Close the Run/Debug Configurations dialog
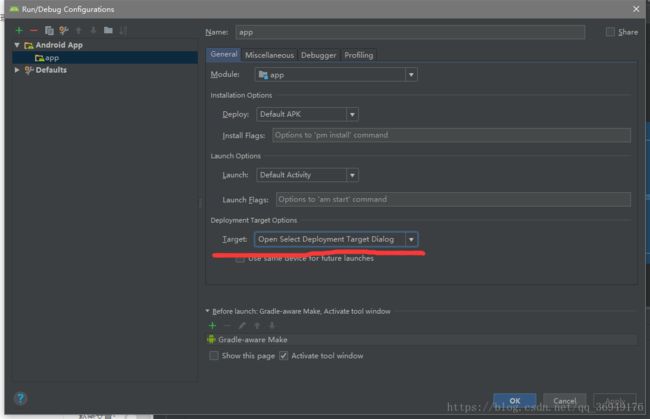The image size is (650, 419). click(x=636, y=9)
